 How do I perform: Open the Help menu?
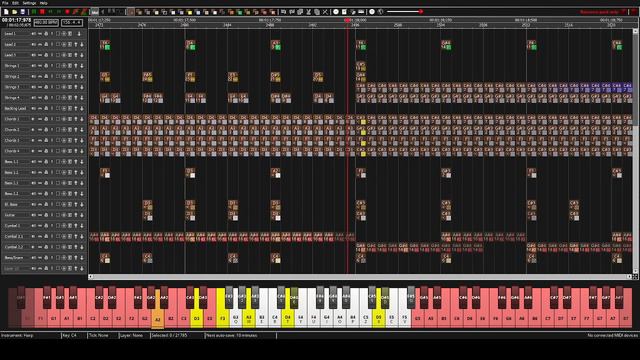(44, 3)
